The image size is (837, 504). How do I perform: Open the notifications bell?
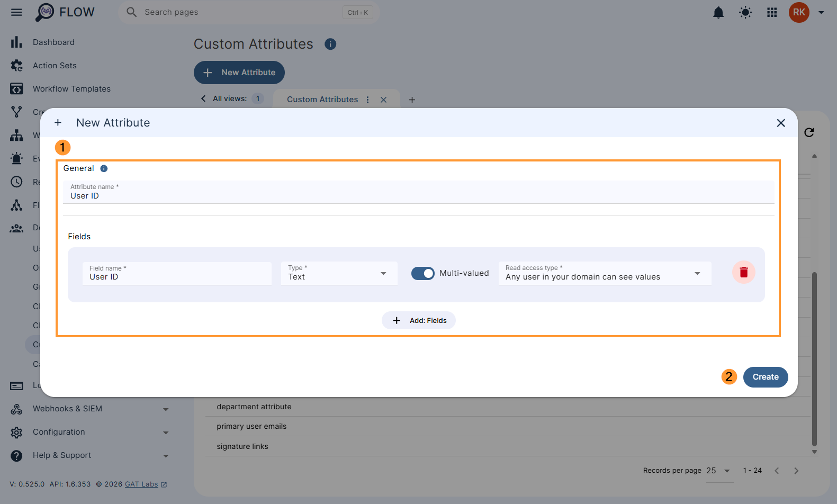[x=718, y=12]
